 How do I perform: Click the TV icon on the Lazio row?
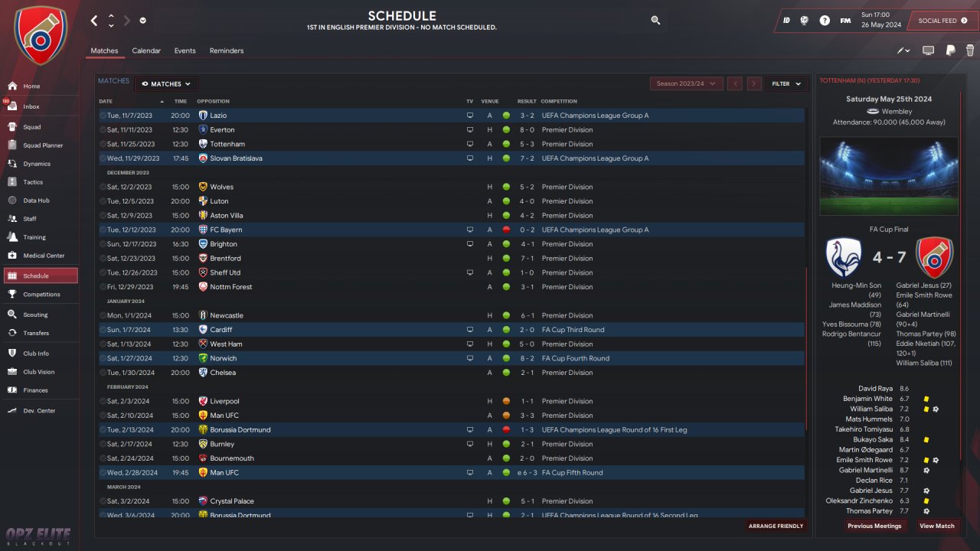point(470,116)
